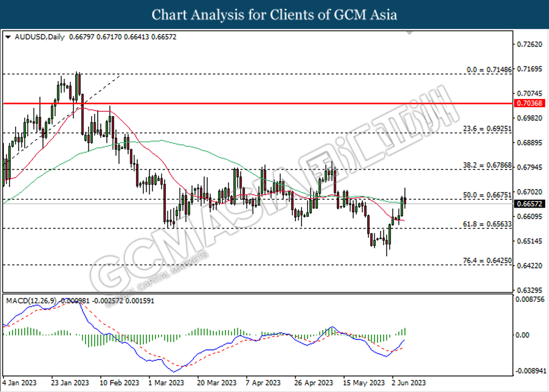This screenshot has width=549, height=392.
Task: Click the red 0.70368 price tag
Action: click(x=529, y=103)
